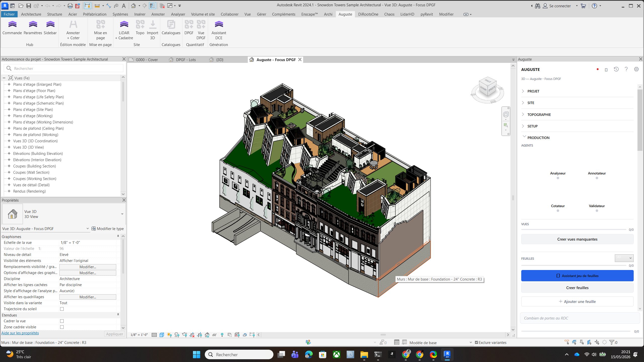Expand Plans d'étage (Floor Plan) node

9,90
